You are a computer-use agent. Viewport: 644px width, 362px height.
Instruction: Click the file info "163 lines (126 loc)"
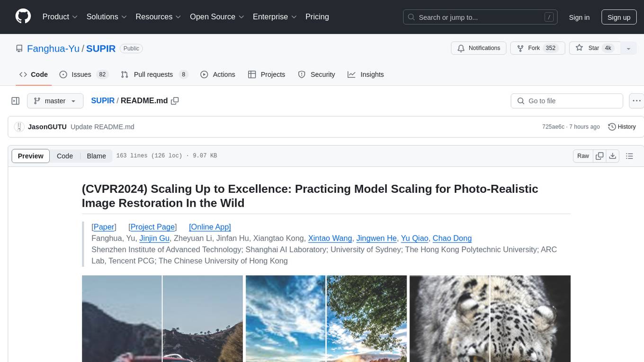click(149, 156)
